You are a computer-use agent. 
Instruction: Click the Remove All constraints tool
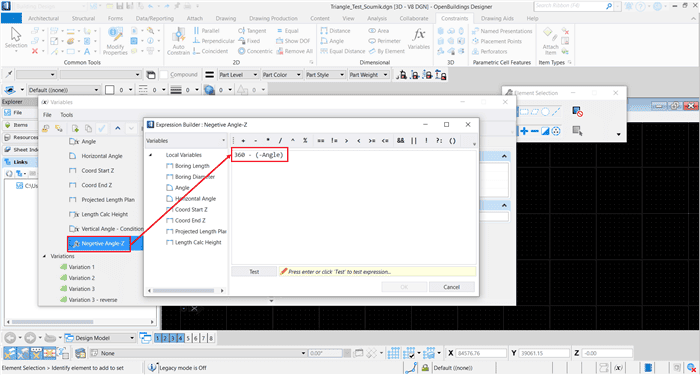point(294,51)
